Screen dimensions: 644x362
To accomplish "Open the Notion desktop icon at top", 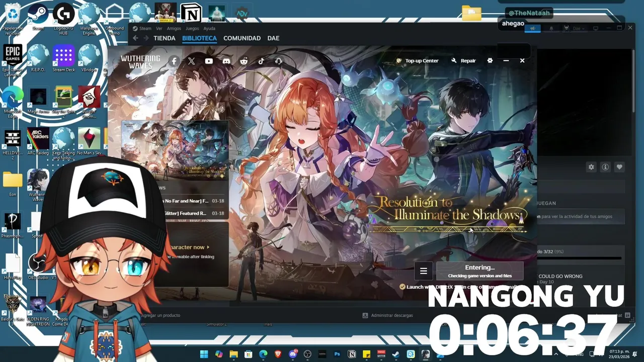I will tap(191, 13).
